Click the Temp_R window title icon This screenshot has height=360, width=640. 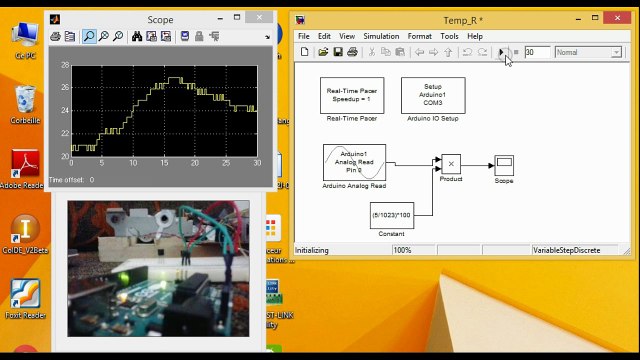point(300,20)
